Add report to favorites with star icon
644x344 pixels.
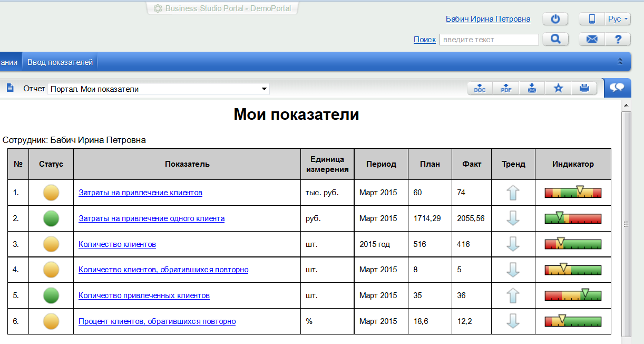click(558, 89)
